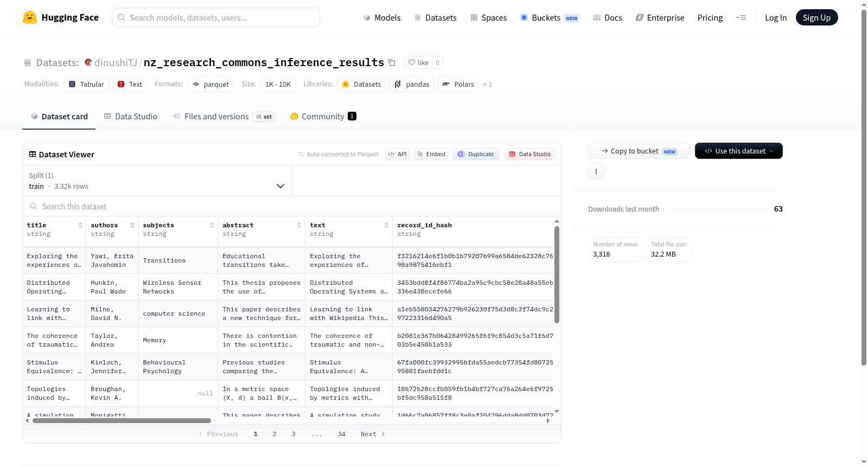Click Copy to bucket button

(639, 151)
